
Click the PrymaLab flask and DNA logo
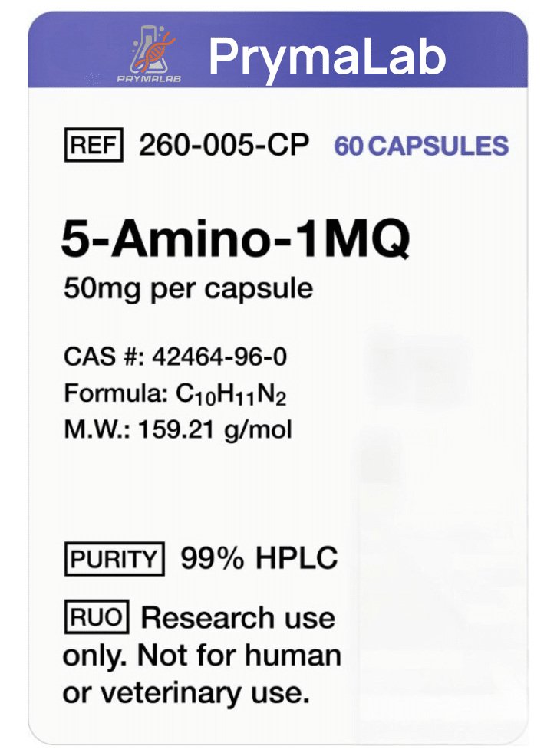coord(152,48)
